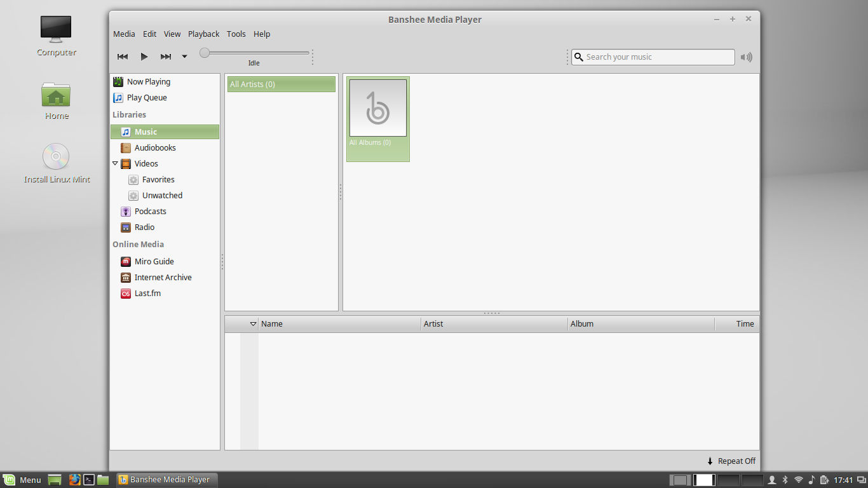
Task: Open the Help menu
Action: [x=262, y=34]
